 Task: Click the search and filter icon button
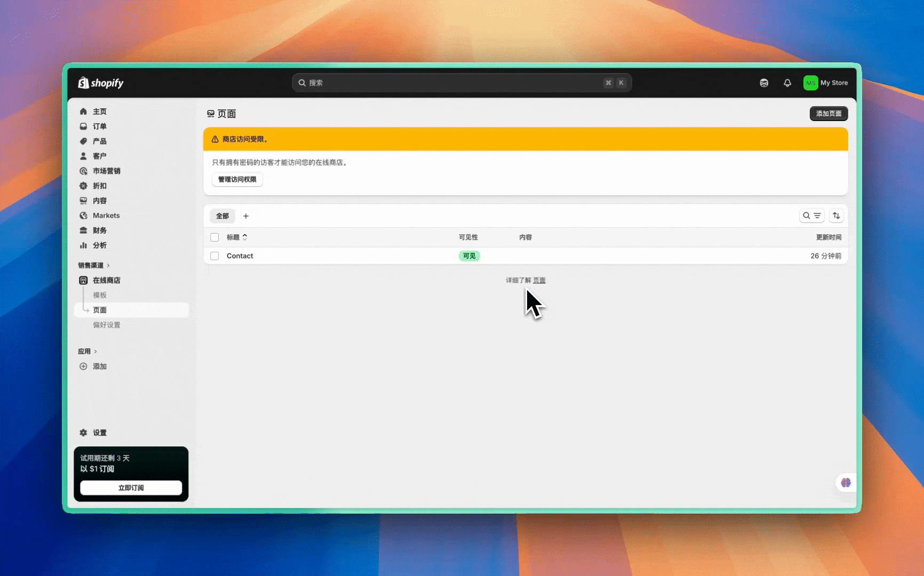pyautogui.click(x=811, y=215)
